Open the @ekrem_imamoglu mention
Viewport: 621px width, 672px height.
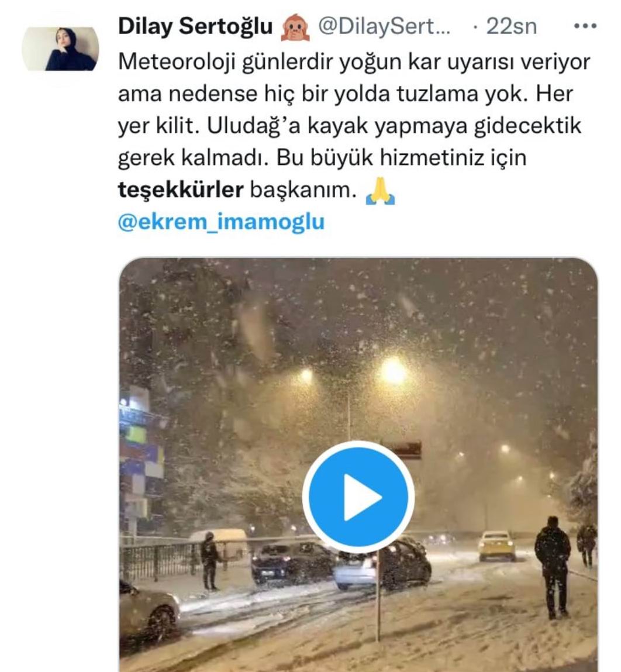point(221,222)
